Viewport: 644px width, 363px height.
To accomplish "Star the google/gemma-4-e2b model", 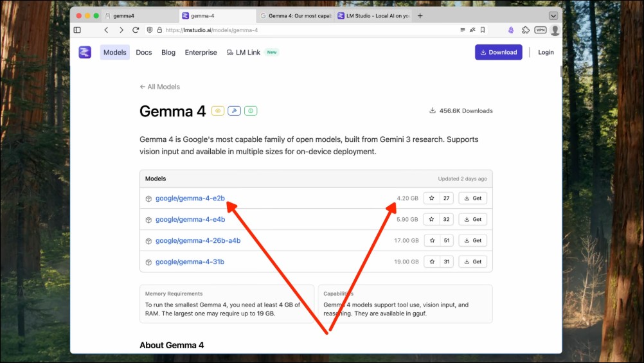I will tap(432, 199).
